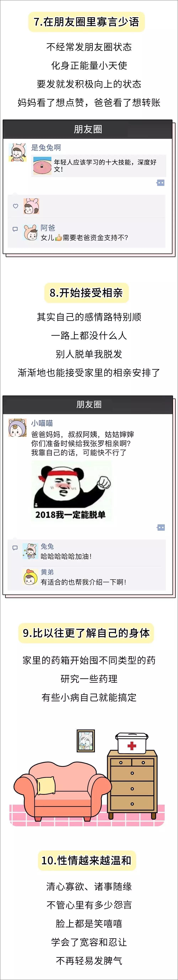The width and height of the screenshot is (178, 980).
Task: Click the comment bubble icon beside 兔兔's comment
Action: pos(15,548)
